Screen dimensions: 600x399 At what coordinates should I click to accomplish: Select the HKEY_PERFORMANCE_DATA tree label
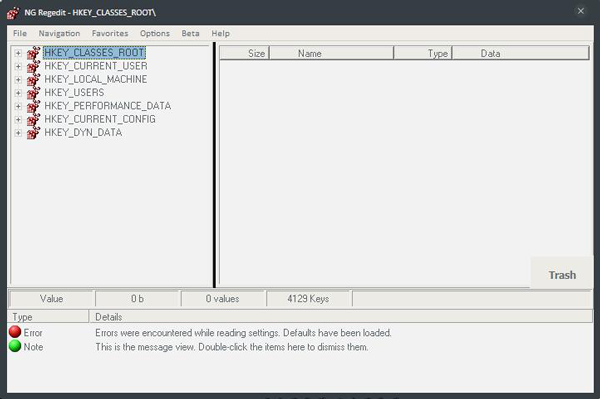(x=108, y=106)
